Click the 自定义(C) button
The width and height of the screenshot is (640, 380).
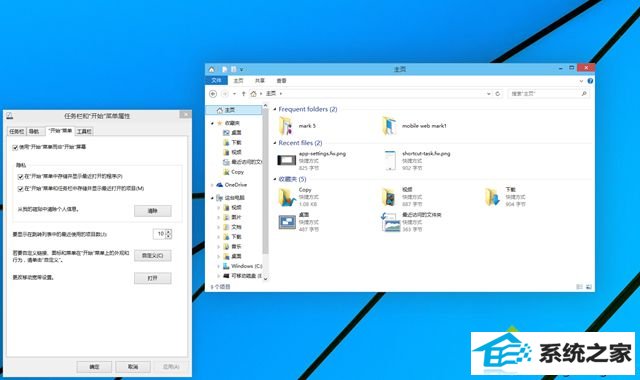tap(153, 256)
